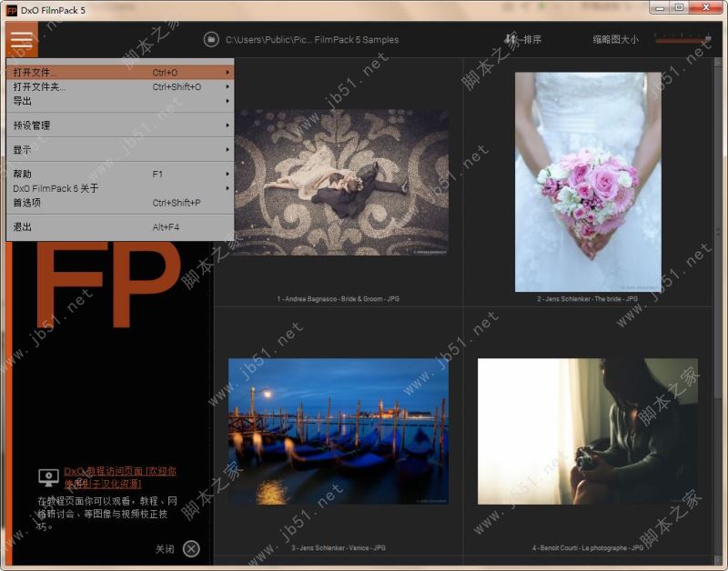Click the tutorial monitor icon
Image resolution: width=728 pixels, height=571 pixels.
click(48, 477)
